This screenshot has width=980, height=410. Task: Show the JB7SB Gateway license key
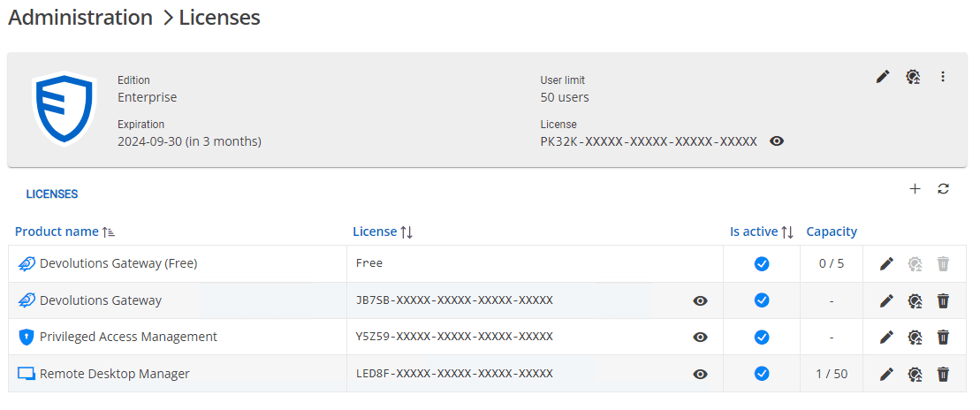coord(701,300)
